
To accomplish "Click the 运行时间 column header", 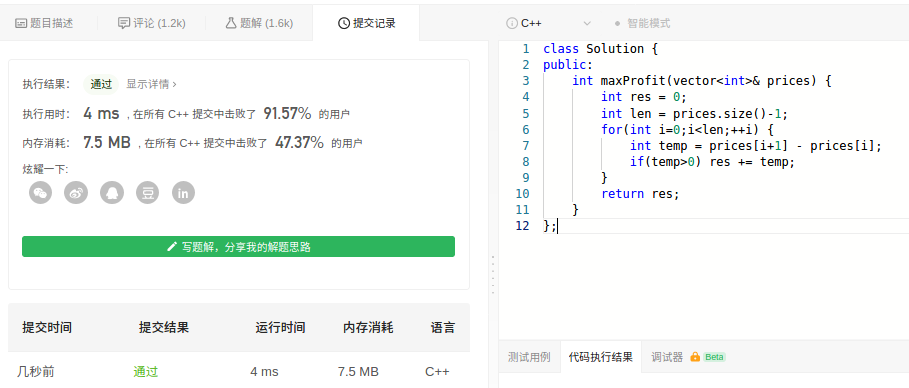I will [x=280, y=328].
